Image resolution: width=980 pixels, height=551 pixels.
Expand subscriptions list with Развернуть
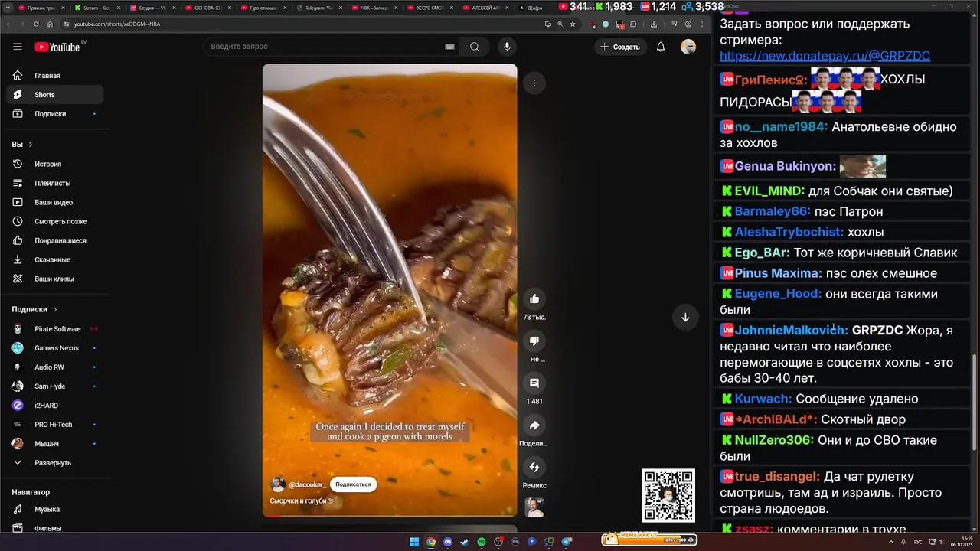click(x=54, y=463)
